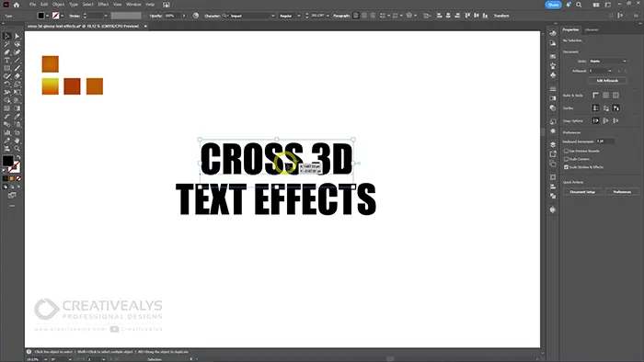
Task: Click the Home icon
Action: 17,5
